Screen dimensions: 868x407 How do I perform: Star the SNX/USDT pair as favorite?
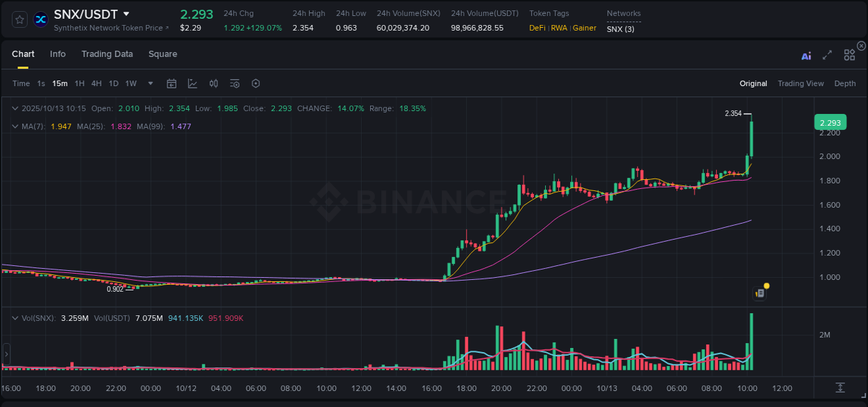coord(19,19)
